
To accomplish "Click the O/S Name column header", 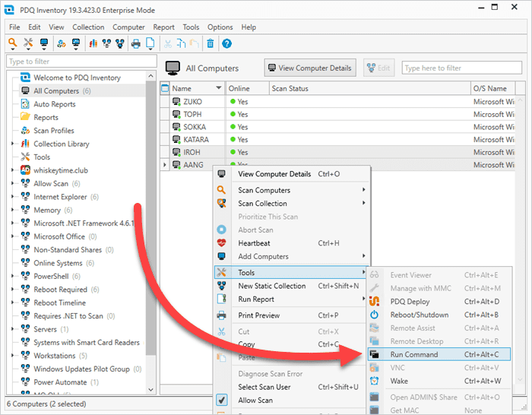I will 492,88.
